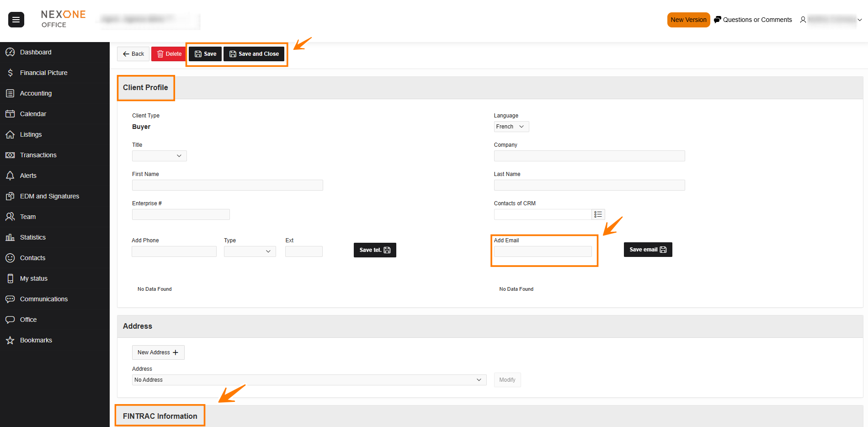Focus the Add Email input field
The height and width of the screenshot is (427, 868).
pyautogui.click(x=543, y=251)
